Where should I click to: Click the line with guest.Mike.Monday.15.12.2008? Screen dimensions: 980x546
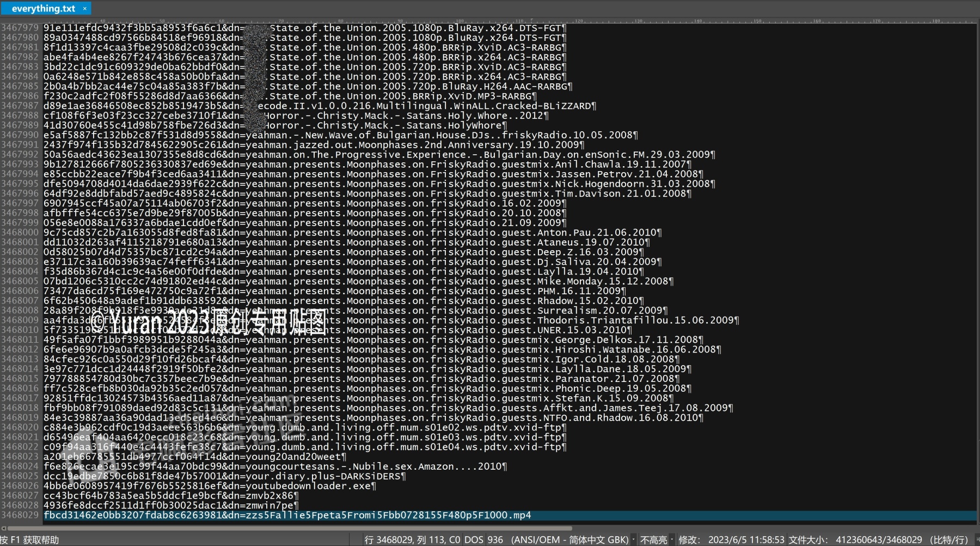359,281
